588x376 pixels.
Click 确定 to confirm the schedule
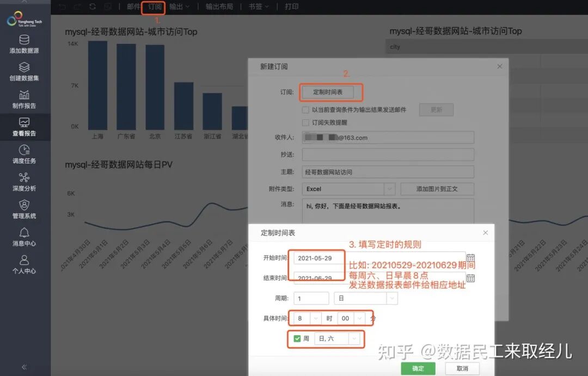click(x=418, y=368)
